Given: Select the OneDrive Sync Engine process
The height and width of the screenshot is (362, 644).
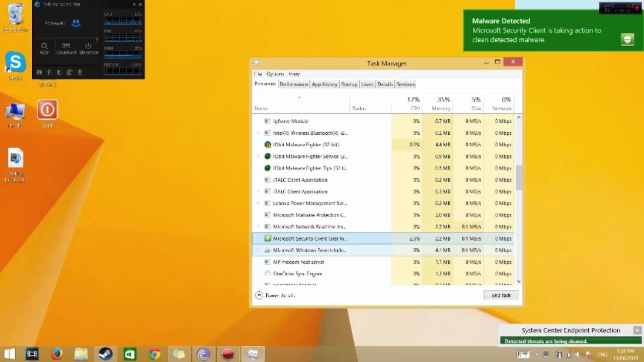Looking at the screenshot, I should (383, 274).
